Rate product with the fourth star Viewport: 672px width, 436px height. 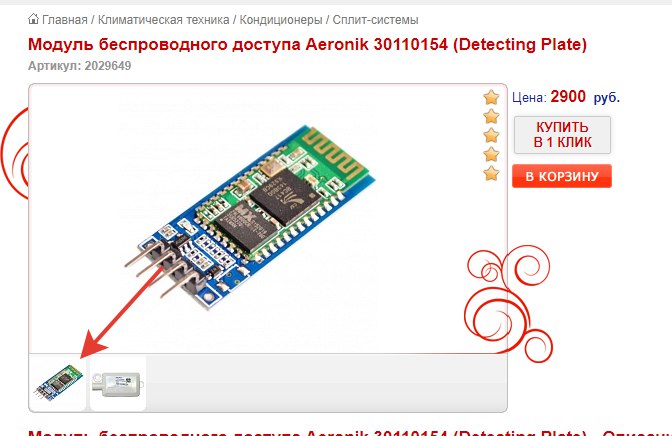pos(491,154)
